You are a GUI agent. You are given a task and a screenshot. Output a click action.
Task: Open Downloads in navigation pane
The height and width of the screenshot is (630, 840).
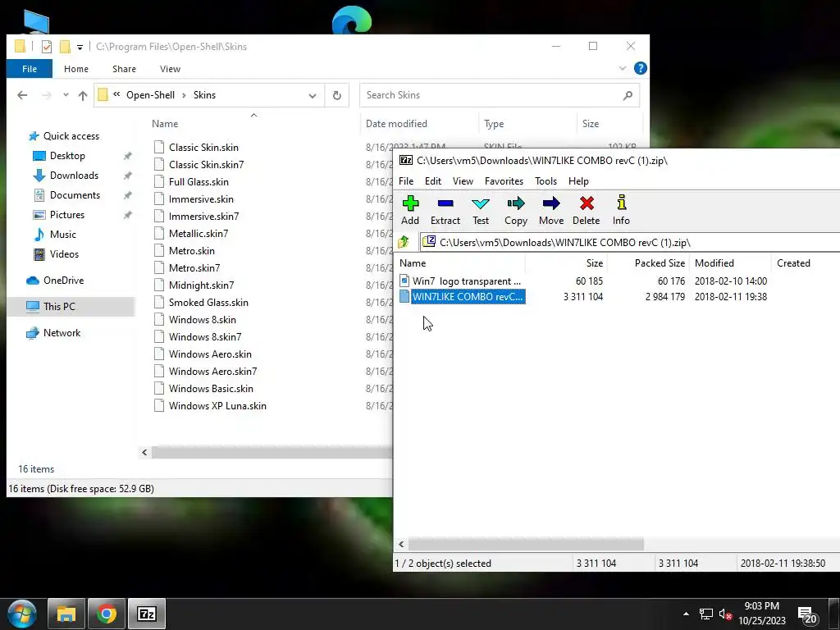coord(74,176)
